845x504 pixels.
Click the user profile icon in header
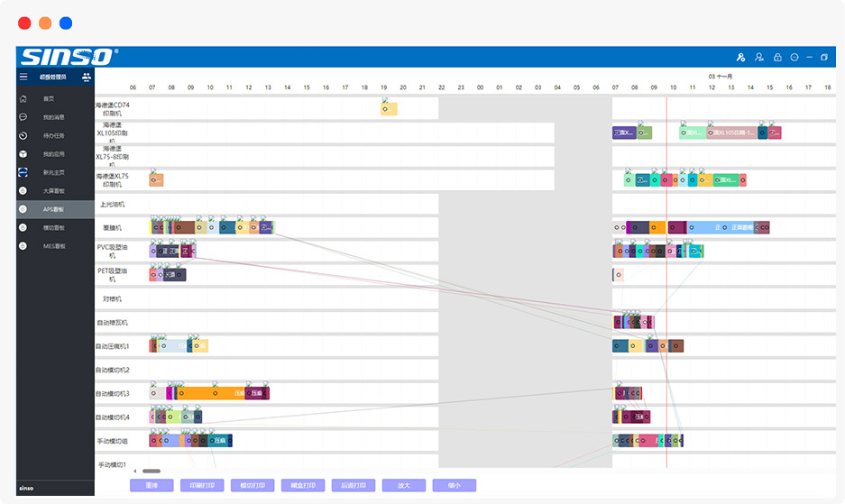pyautogui.click(x=759, y=58)
